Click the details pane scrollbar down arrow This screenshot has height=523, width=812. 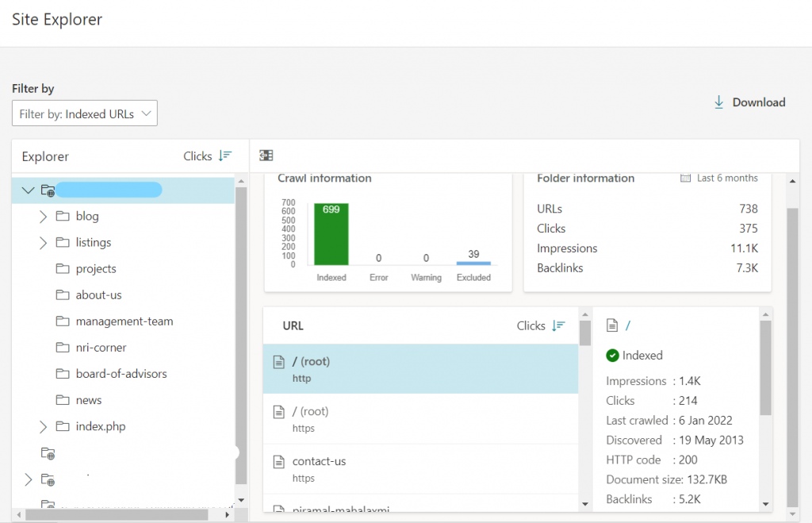pyautogui.click(x=765, y=504)
